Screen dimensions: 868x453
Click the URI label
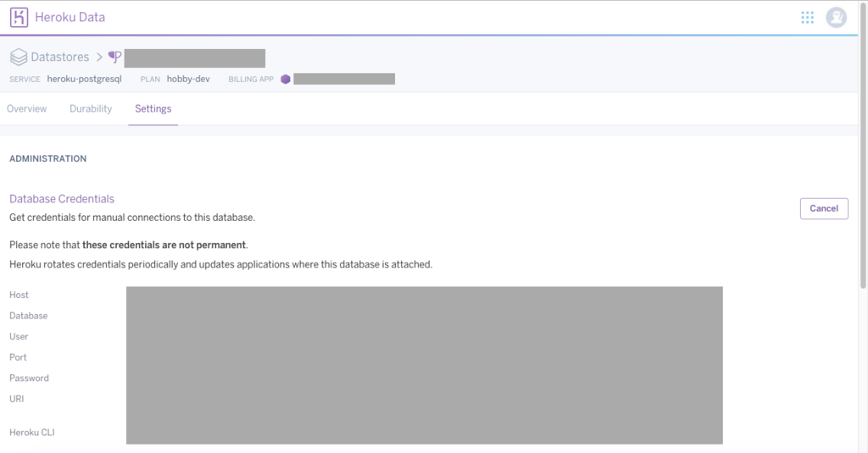[17, 399]
